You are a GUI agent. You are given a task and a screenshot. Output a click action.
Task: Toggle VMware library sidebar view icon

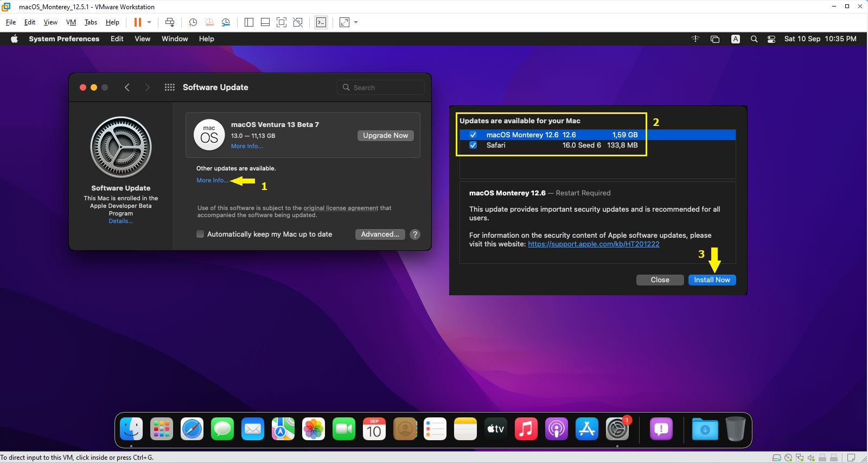(249, 22)
